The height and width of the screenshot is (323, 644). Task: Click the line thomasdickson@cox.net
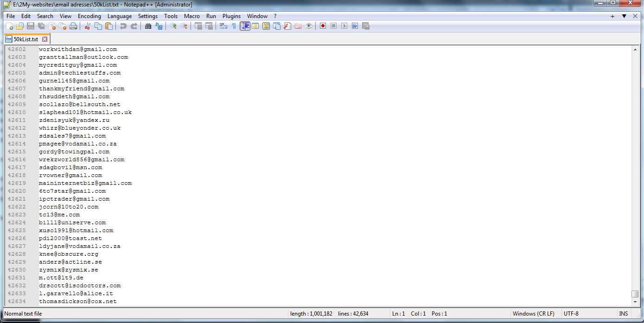tap(78, 301)
